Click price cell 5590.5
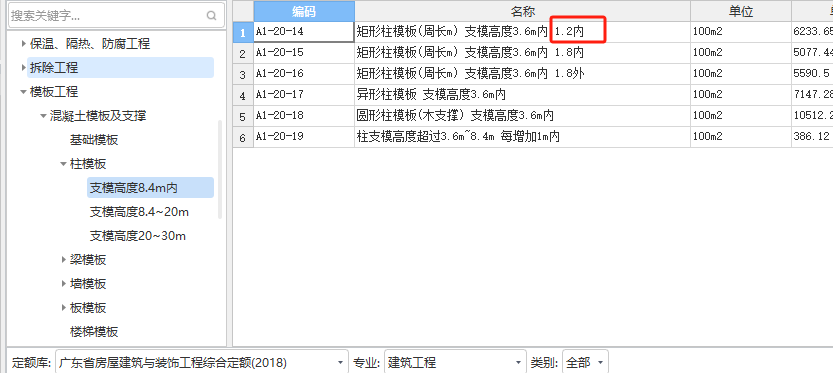The height and width of the screenshot is (373, 833). tap(812, 74)
